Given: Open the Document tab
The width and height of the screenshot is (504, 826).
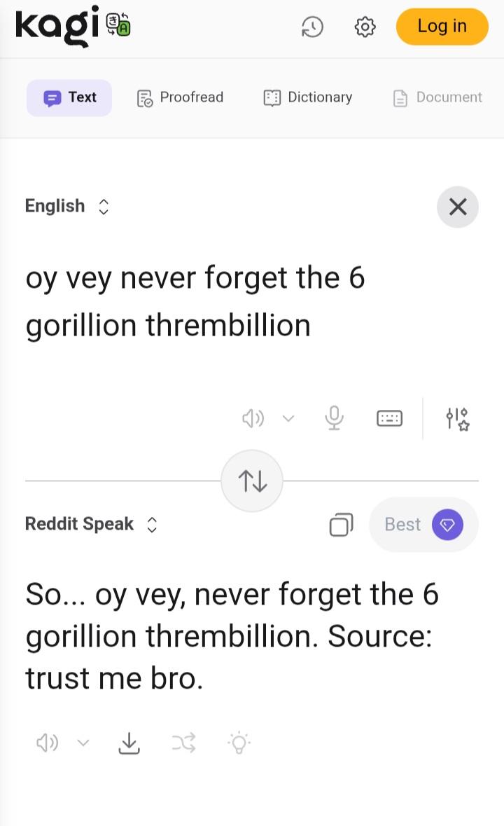Looking at the screenshot, I should click(437, 97).
